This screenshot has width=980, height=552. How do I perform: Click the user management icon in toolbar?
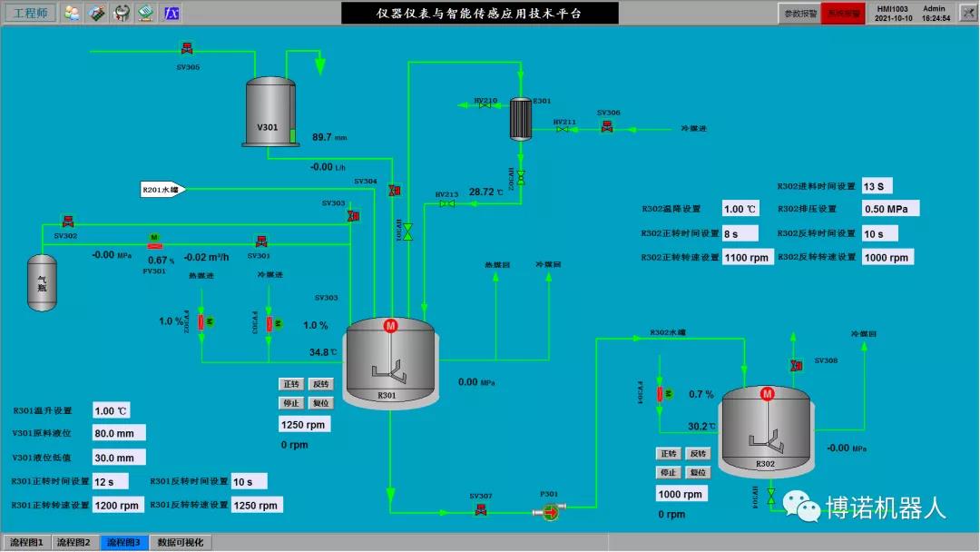pyautogui.click(x=72, y=14)
